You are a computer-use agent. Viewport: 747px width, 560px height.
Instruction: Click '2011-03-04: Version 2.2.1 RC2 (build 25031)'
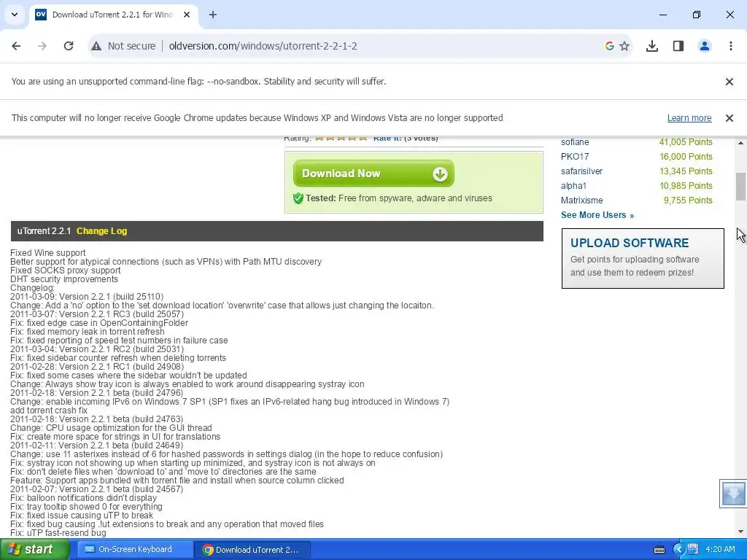pos(97,349)
